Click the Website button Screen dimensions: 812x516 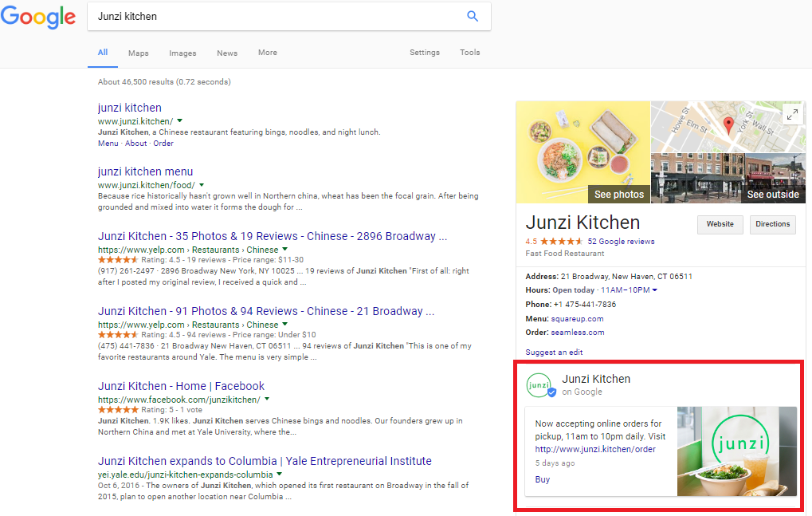(720, 224)
